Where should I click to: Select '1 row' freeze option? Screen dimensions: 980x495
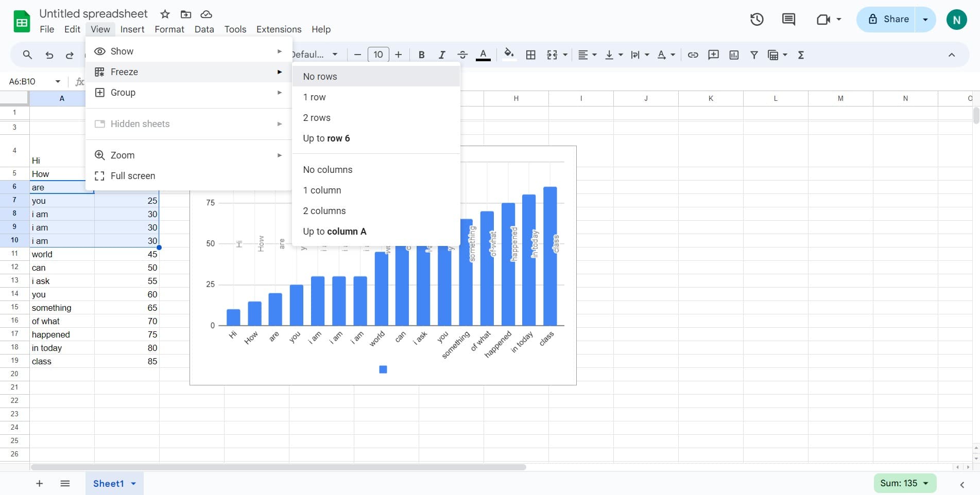(314, 97)
